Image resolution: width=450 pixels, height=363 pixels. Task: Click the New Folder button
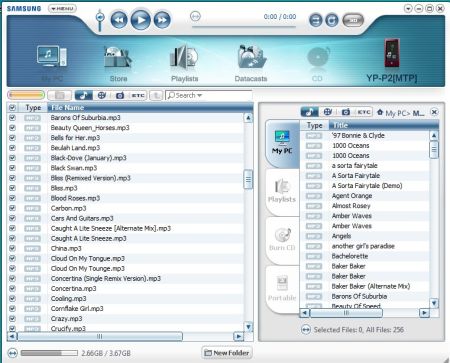point(227,353)
